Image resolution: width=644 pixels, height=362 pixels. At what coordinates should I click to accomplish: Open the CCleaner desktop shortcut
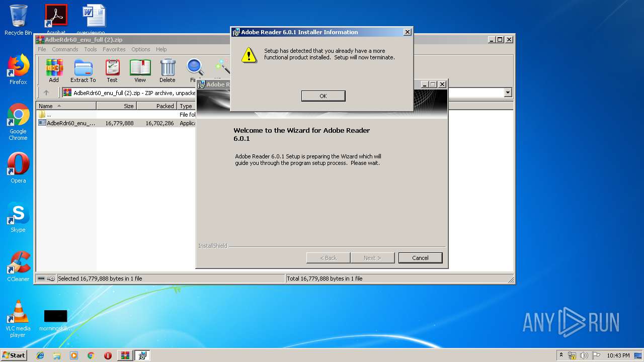pyautogui.click(x=18, y=266)
